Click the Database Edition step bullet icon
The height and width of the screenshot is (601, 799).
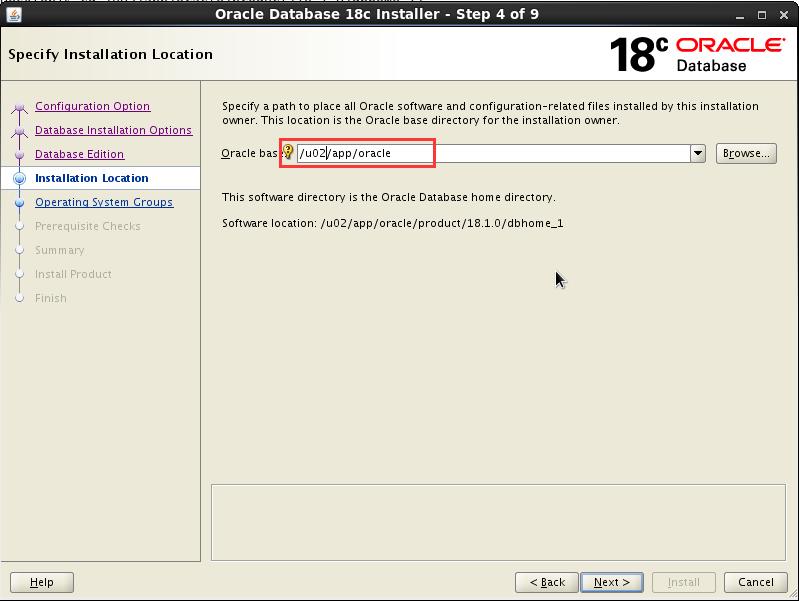click(19, 155)
